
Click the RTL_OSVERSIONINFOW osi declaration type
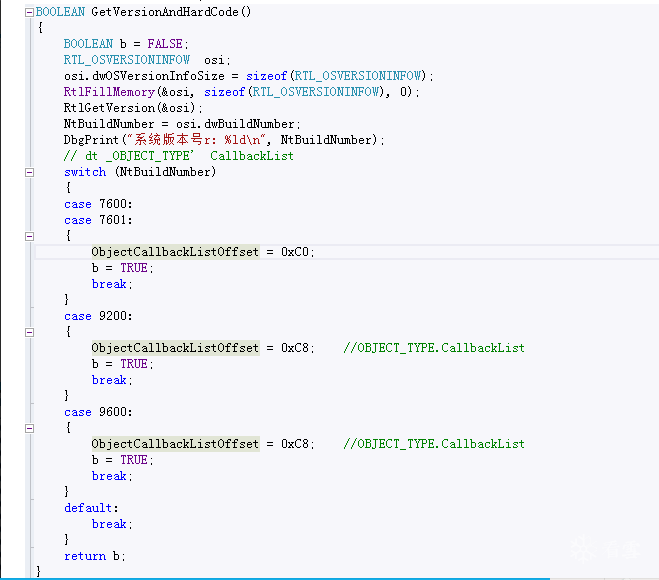(x=127, y=60)
